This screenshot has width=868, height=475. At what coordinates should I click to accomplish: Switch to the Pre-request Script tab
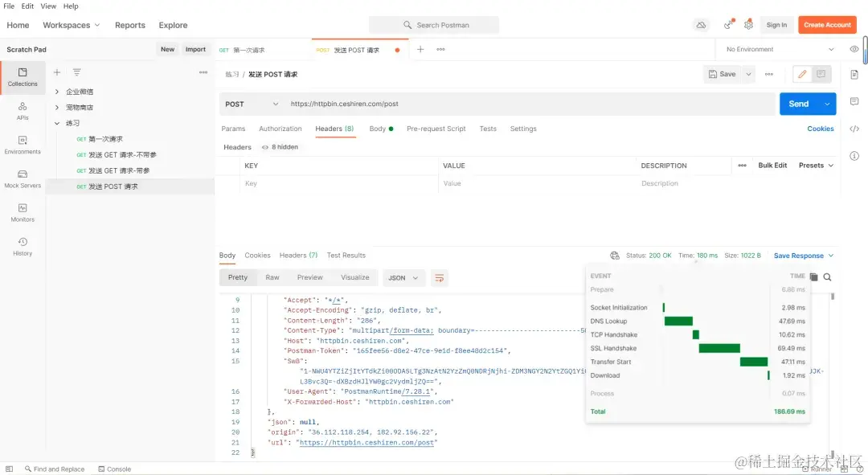click(x=436, y=129)
